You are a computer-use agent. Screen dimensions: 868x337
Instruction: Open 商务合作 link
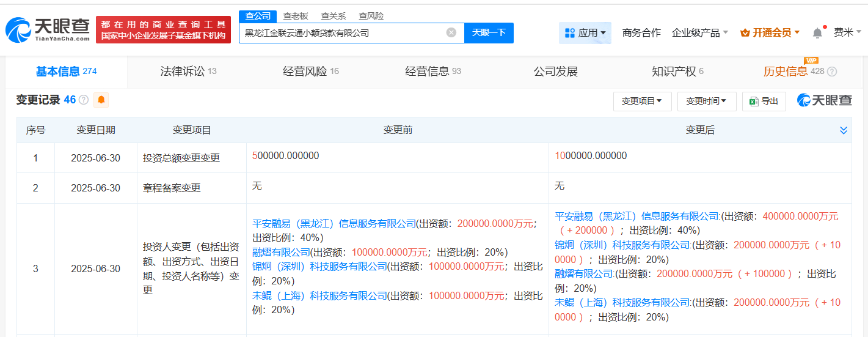click(x=641, y=33)
